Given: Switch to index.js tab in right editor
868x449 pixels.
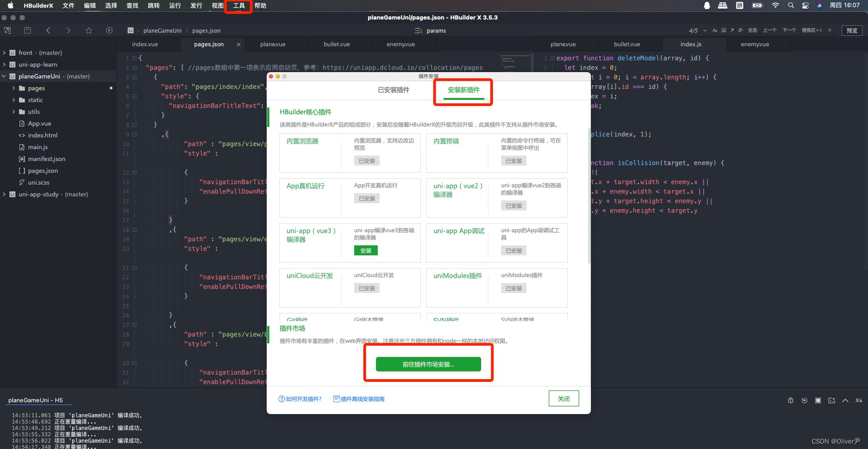Looking at the screenshot, I should [691, 44].
